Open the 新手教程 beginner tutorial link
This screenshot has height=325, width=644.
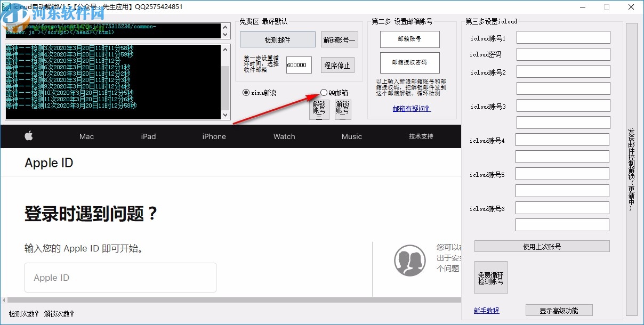coord(486,310)
